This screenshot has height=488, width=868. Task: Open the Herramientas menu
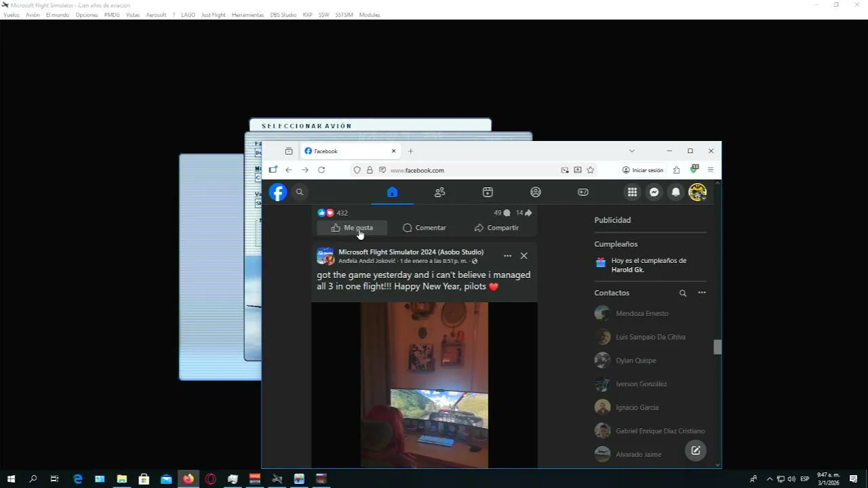click(248, 15)
